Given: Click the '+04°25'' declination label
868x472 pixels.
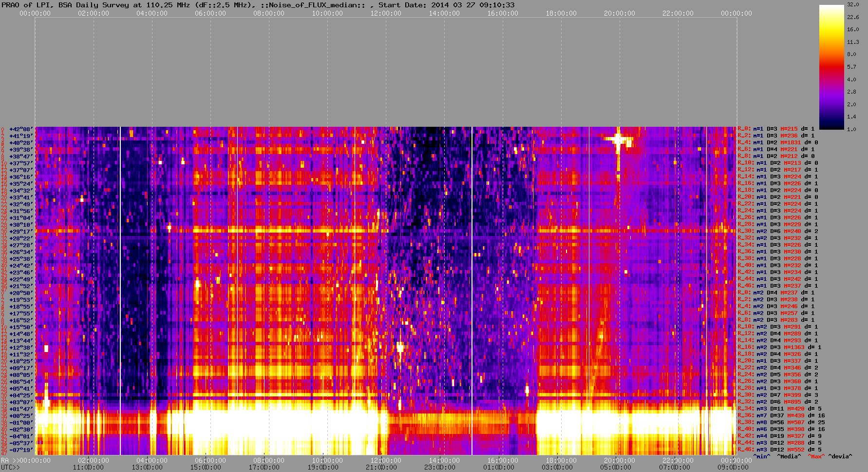Looking at the screenshot, I should click(x=21, y=395).
